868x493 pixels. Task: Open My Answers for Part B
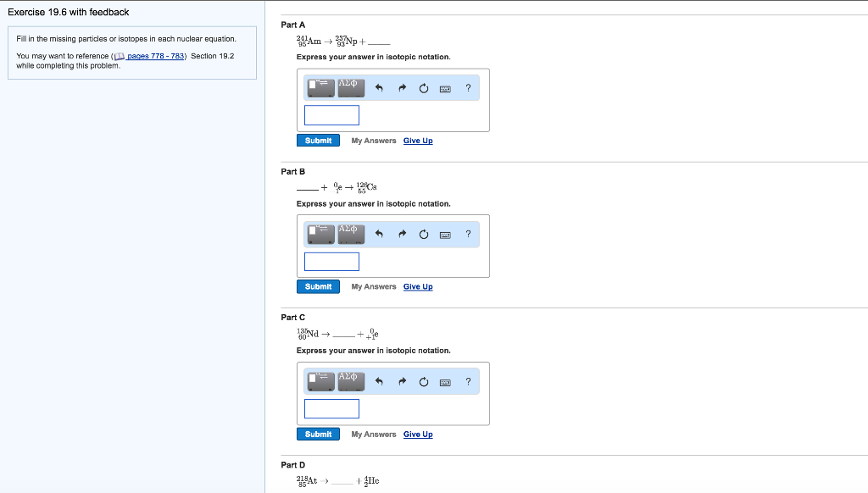click(x=374, y=287)
